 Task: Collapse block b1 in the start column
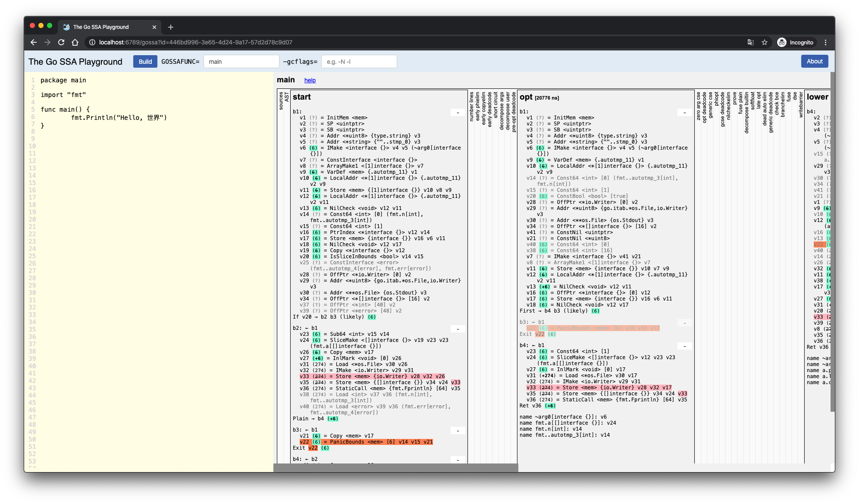pos(458,113)
